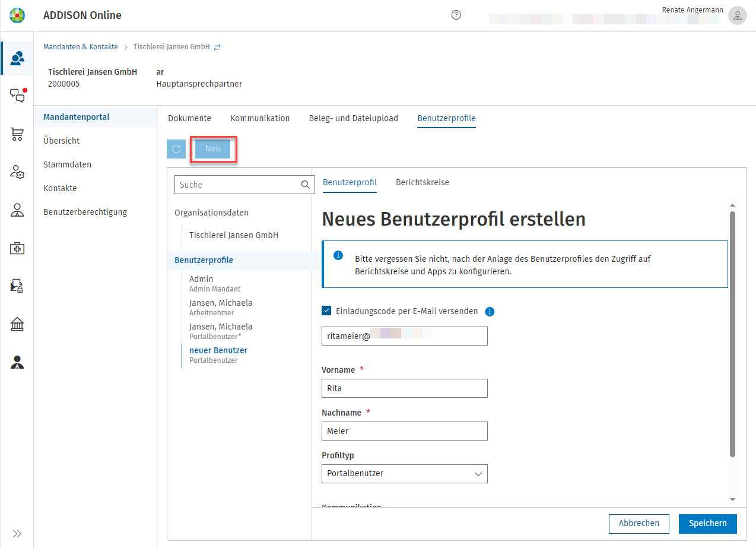Click the Speichern button
This screenshot has width=756, height=548.
[x=708, y=524]
